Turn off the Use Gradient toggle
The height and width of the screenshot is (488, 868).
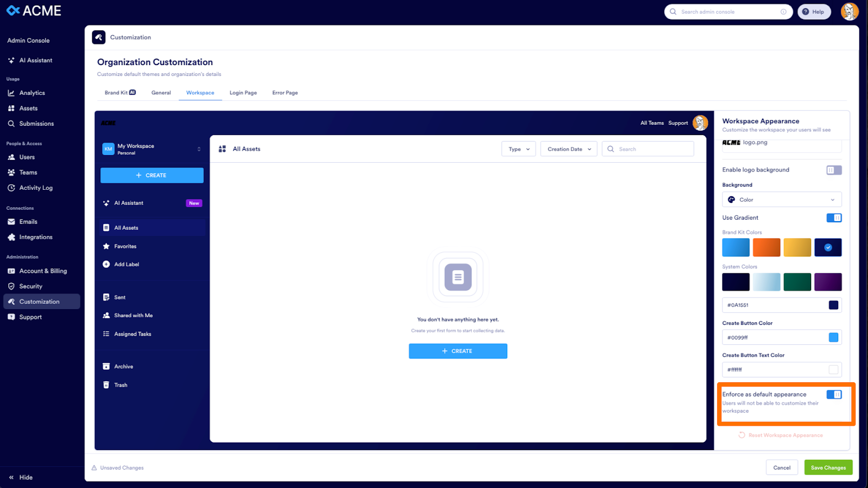pos(834,217)
